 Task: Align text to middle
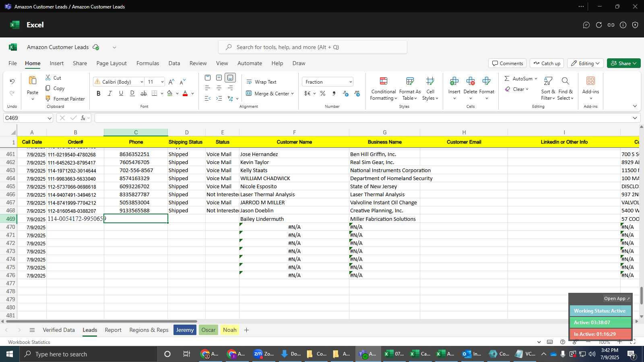coord(219,78)
